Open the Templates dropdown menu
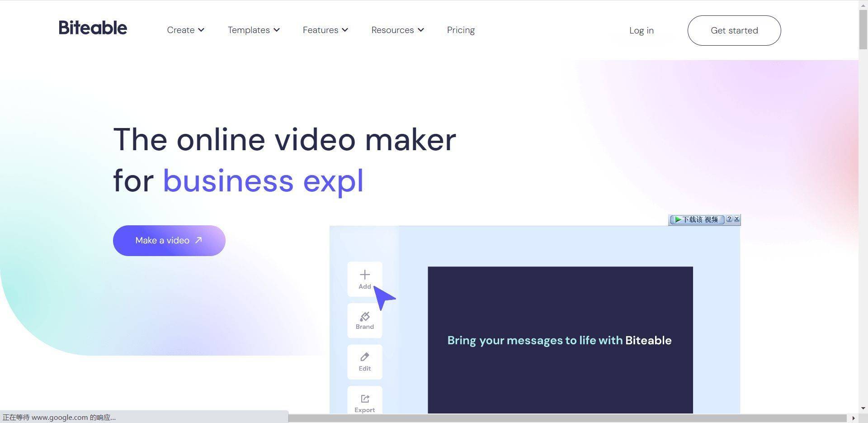The width and height of the screenshot is (868, 423). 253,30
